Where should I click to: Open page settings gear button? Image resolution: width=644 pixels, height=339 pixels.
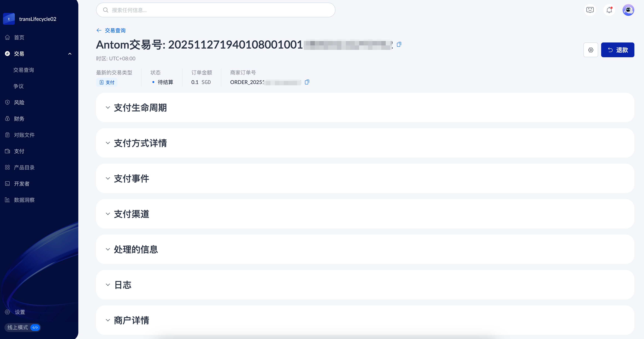pyautogui.click(x=590, y=50)
